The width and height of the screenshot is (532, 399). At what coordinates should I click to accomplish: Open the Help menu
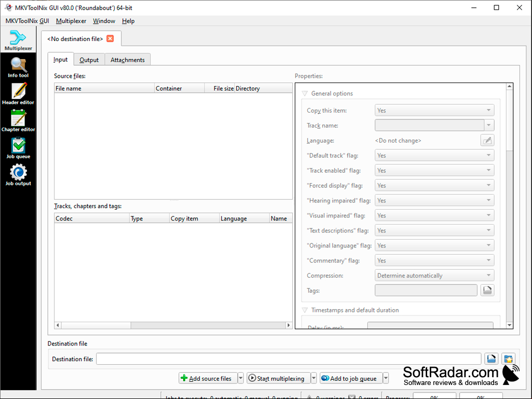tap(128, 21)
